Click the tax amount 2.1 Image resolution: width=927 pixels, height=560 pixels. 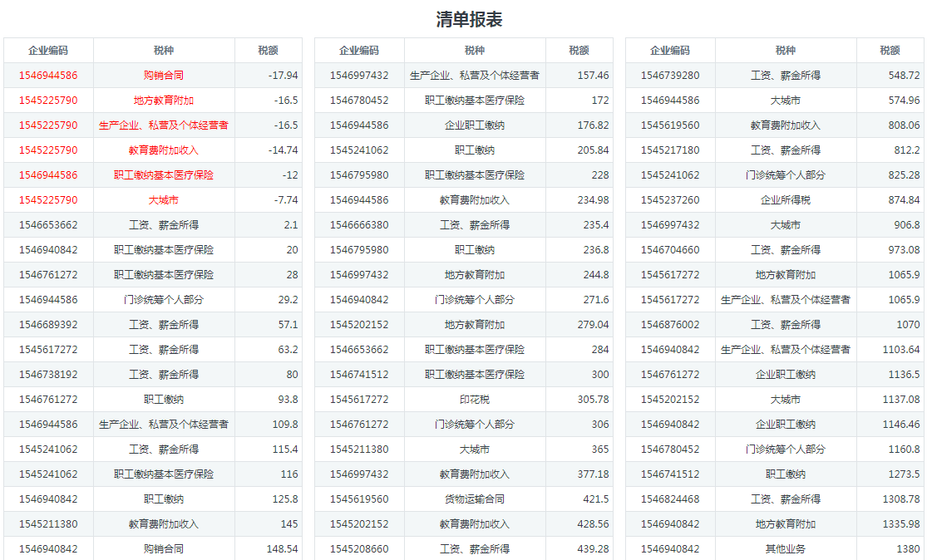click(290, 225)
